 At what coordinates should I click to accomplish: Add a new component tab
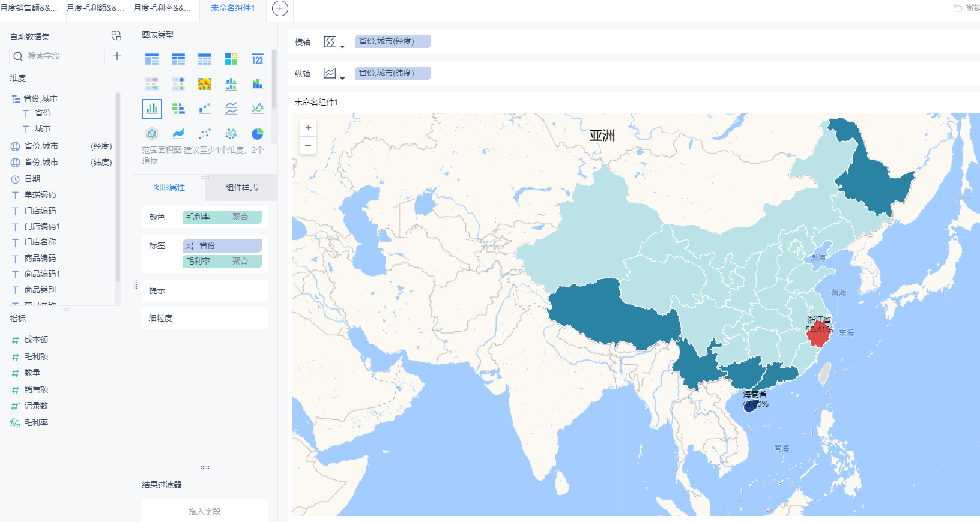click(x=280, y=8)
